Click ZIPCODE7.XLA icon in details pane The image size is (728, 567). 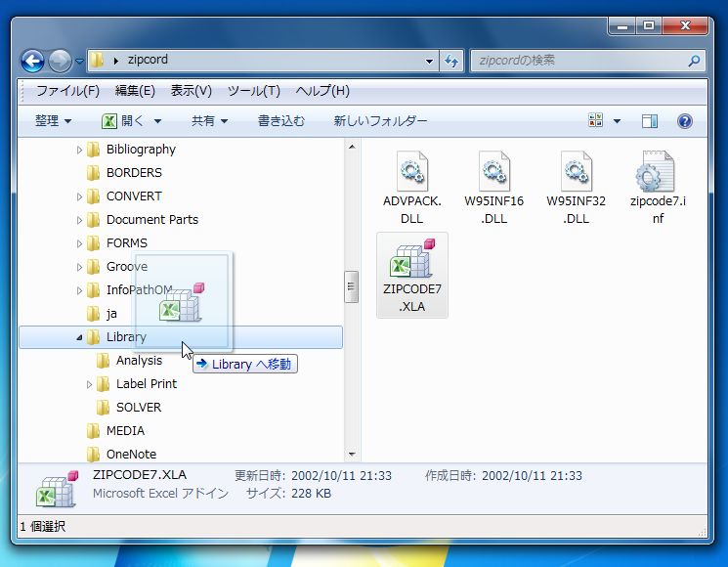pyautogui.click(x=57, y=490)
